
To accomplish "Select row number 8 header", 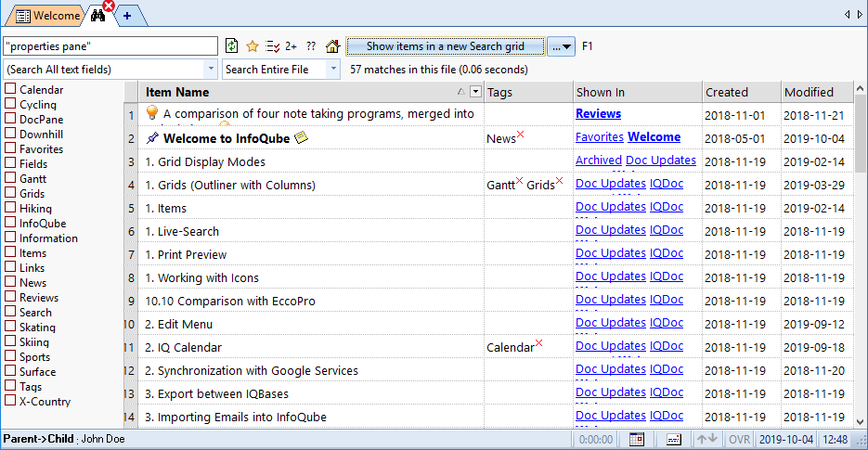I will pos(131,277).
